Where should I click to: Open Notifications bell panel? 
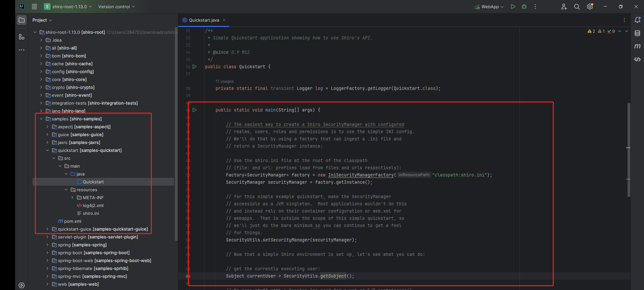pyautogui.click(x=637, y=20)
